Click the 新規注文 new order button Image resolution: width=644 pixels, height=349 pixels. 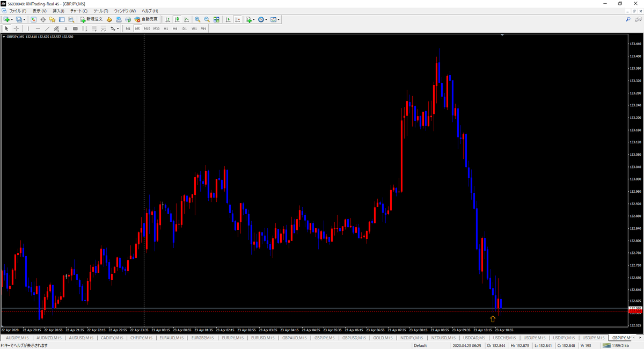(x=92, y=19)
